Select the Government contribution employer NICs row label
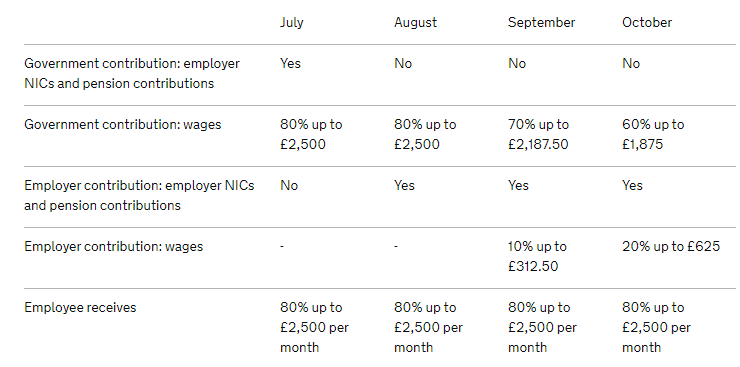The width and height of the screenshot is (740, 367). coord(132,74)
